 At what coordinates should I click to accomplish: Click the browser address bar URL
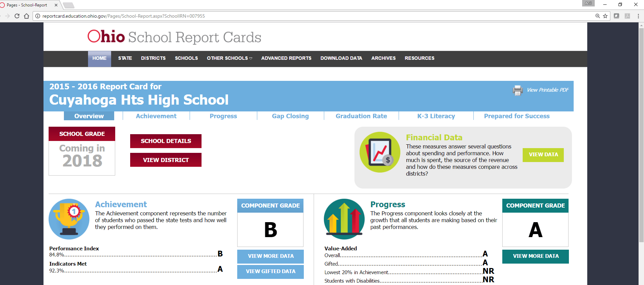click(123, 16)
